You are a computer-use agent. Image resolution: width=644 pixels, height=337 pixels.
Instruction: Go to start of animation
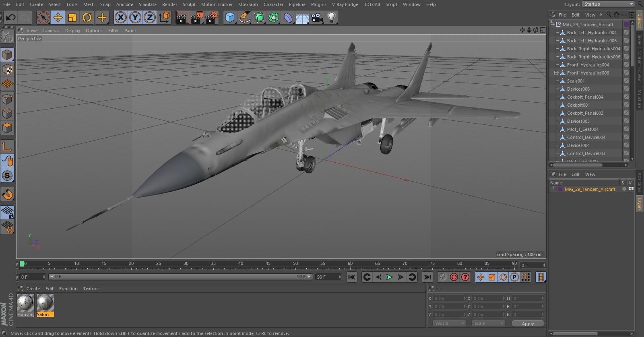click(x=352, y=277)
